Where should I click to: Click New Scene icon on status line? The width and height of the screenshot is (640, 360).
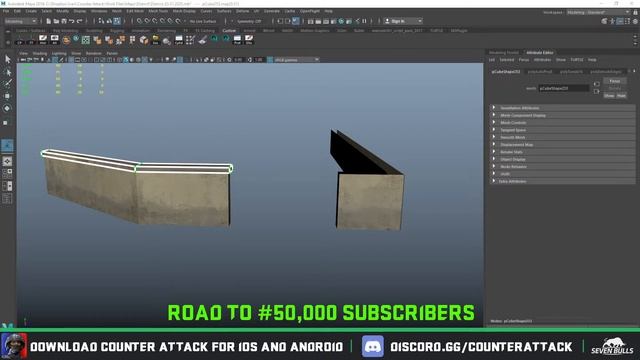(48, 21)
